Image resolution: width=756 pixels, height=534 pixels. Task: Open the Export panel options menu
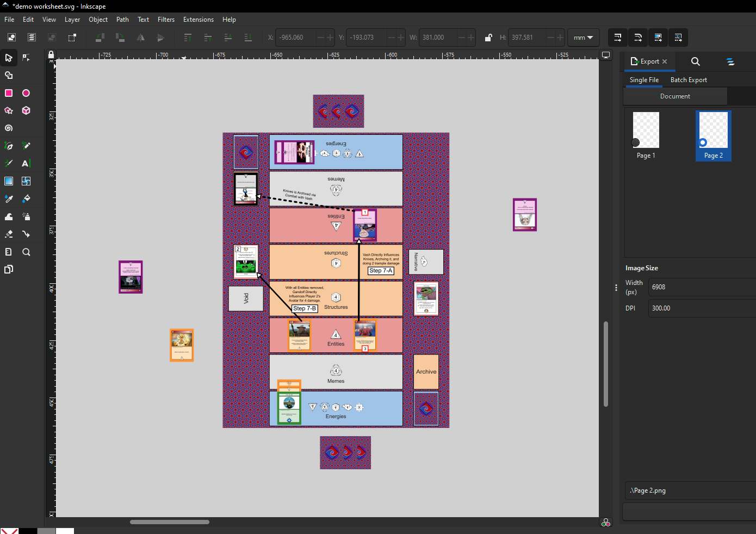click(x=616, y=288)
